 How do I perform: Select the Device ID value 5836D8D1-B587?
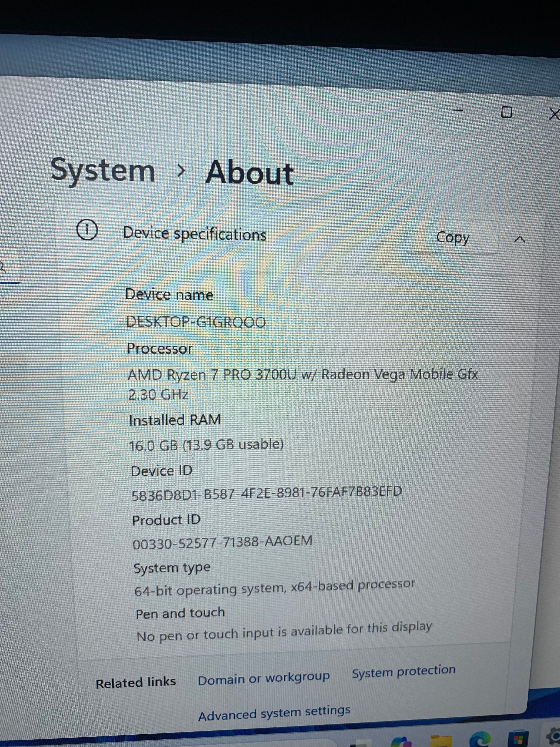(267, 493)
